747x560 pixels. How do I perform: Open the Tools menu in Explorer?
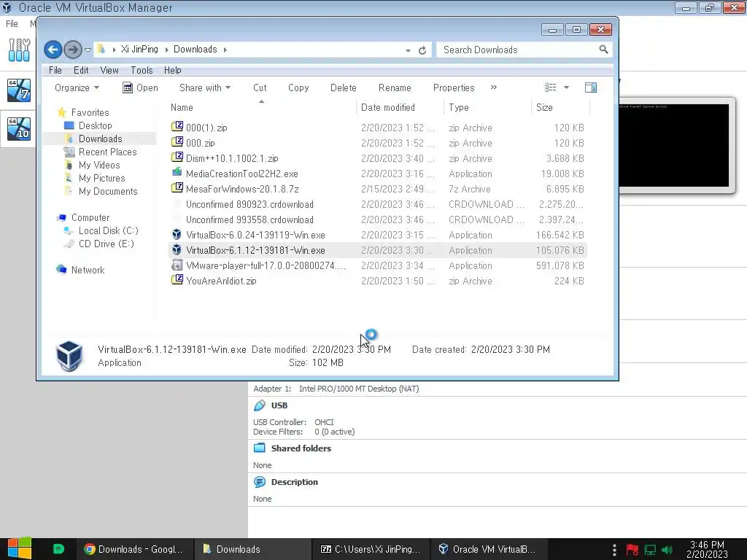tap(142, 70)
